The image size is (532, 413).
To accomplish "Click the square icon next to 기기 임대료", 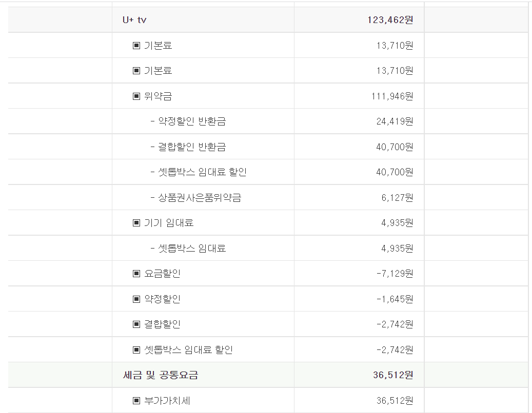I will [136, 223].
